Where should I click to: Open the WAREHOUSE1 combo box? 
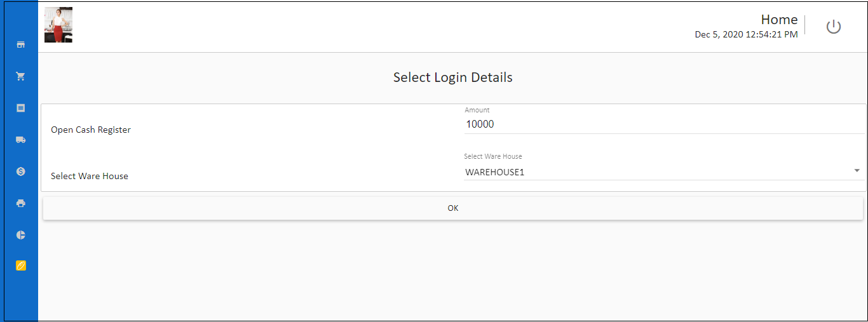(x=663, y=172)
